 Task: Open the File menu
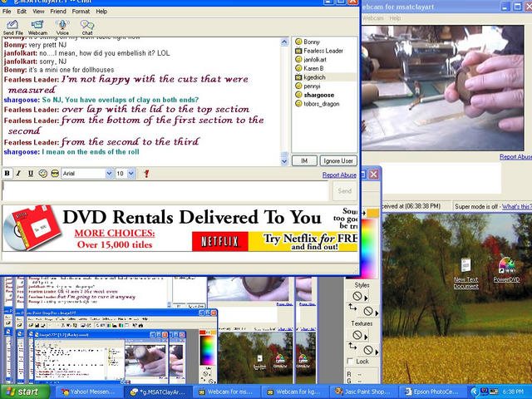[7, 11]
